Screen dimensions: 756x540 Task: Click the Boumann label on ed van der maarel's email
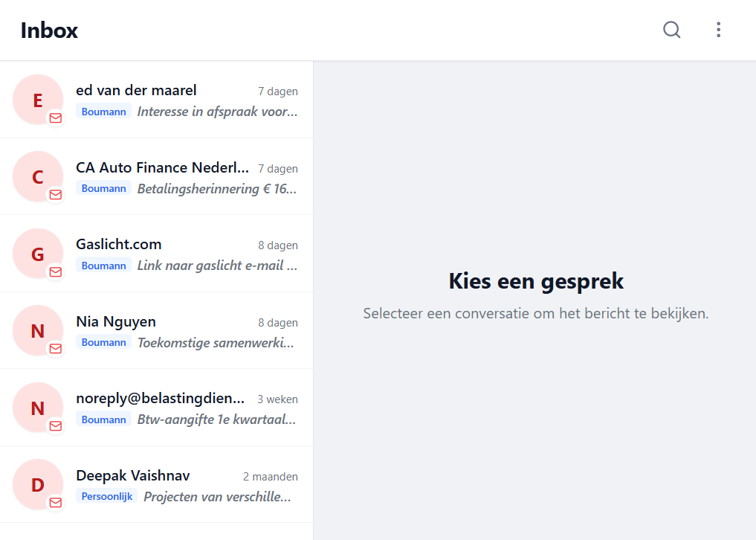[103, 112]
